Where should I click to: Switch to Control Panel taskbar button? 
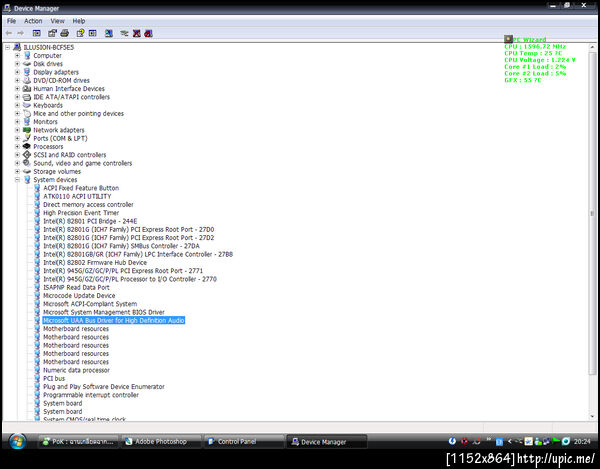(x=244, y=441)
